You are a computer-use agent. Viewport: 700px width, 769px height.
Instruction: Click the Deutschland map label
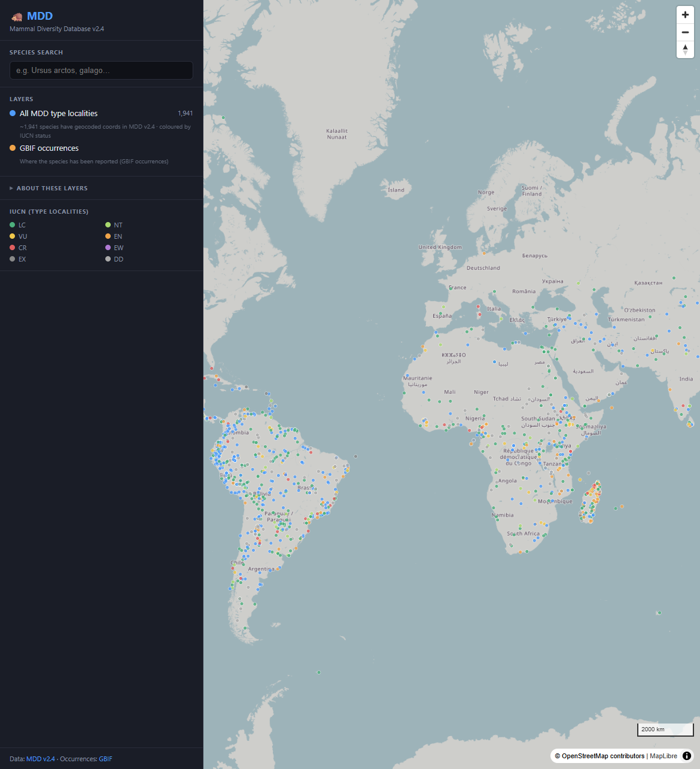483,268
